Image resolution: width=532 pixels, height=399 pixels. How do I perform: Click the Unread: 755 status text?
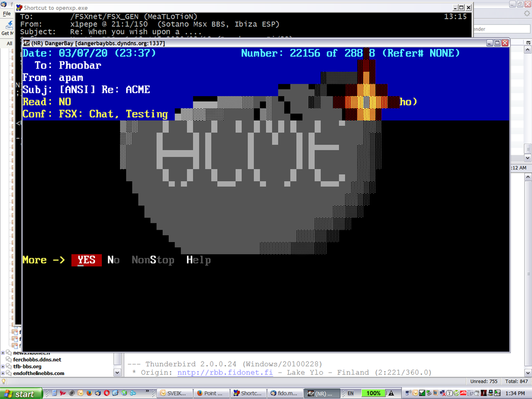tap(484, 381)
